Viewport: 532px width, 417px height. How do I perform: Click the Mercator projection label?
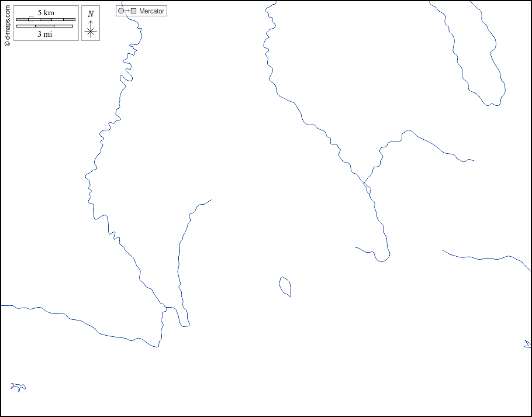click(x=151, y=11)
